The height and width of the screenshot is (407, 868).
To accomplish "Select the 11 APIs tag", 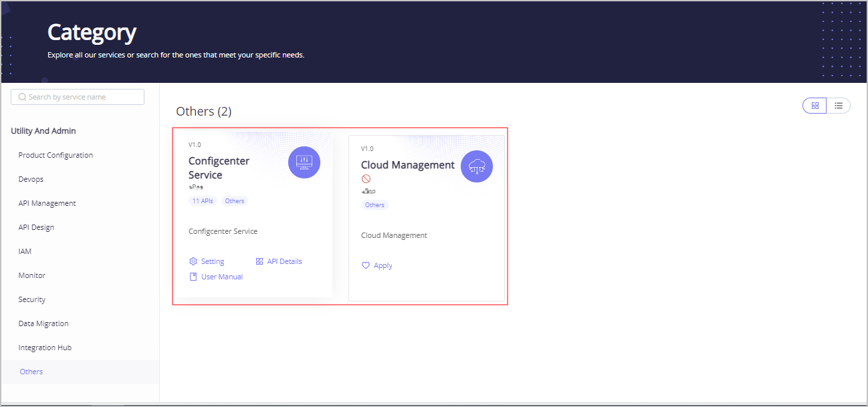I will 202,200.
